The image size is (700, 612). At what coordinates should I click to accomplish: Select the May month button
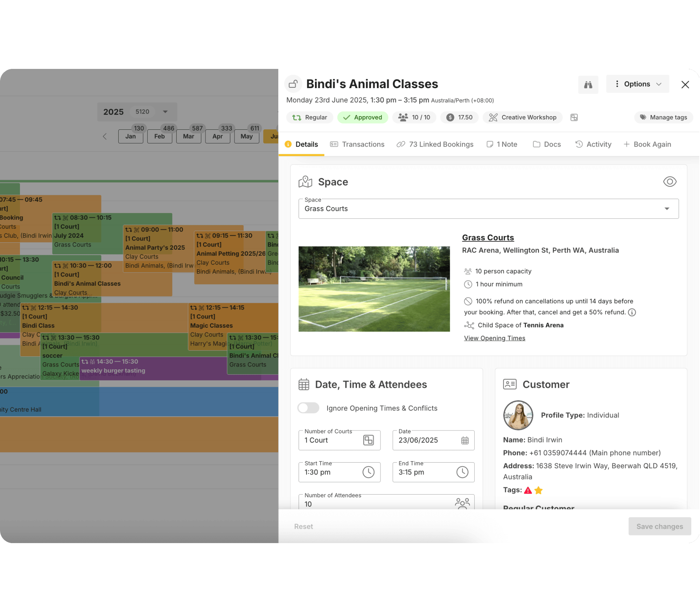(246, 136)
